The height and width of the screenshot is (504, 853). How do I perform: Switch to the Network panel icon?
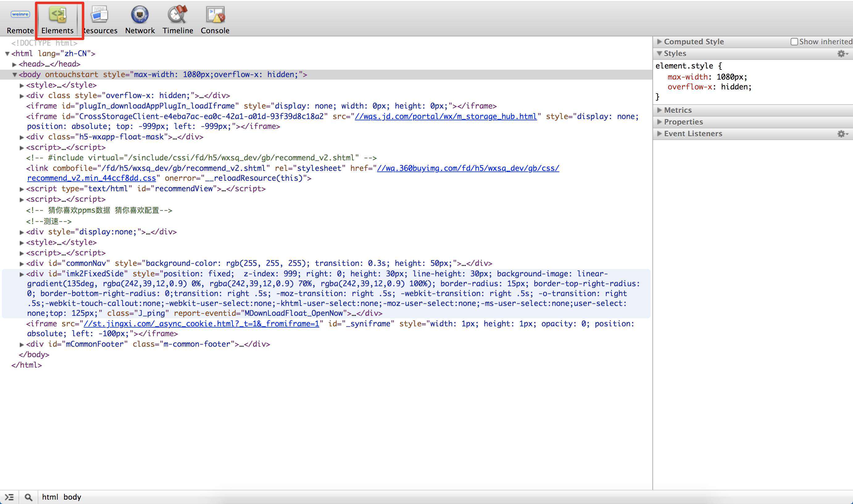[139, 14]
